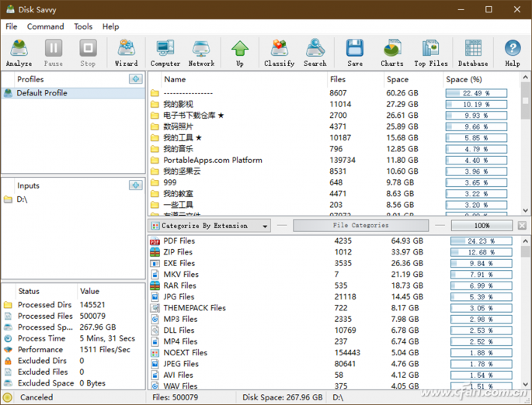Open the Classify tool
Viewport: 532px width, 405px height.
click(280, 53)
